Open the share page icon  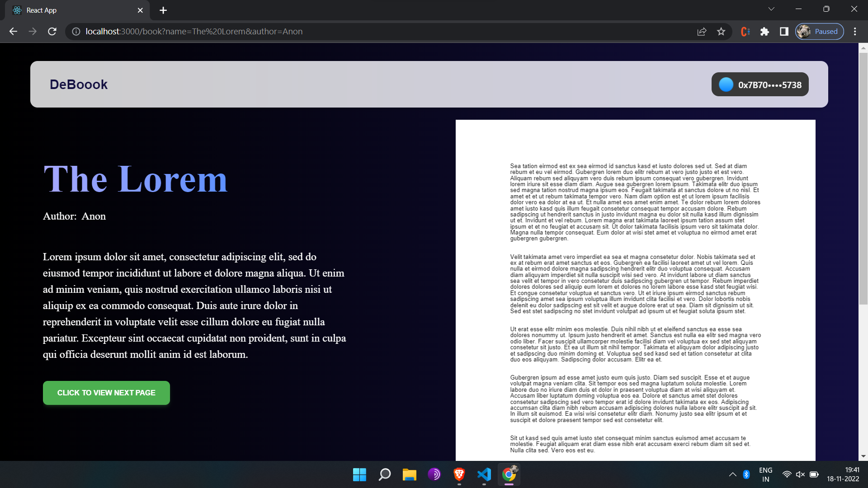pyautogui.click(x=702, y=32)
